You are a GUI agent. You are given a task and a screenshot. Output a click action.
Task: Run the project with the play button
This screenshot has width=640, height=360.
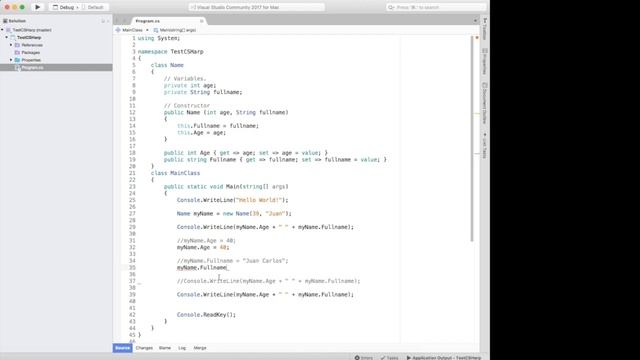[37, 7]
